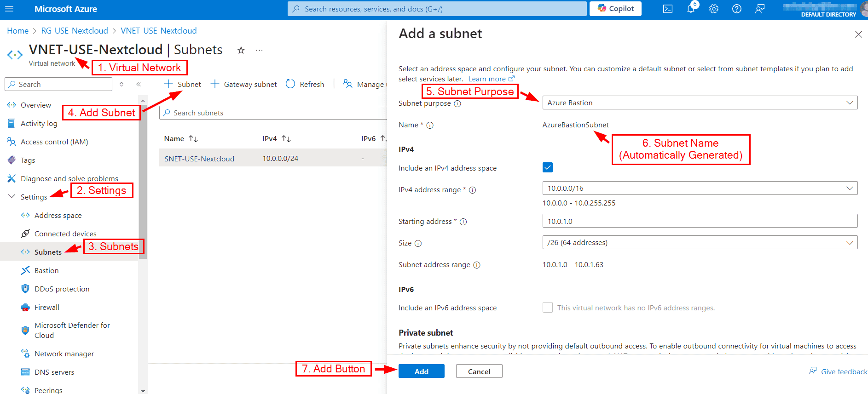
Task: Show info tooltip for Size
Action: [418, 243]
